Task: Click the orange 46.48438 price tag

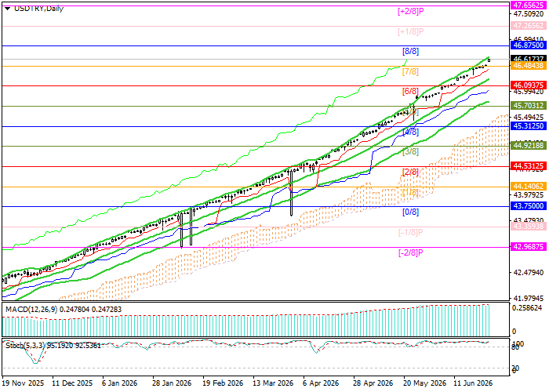Action: coord(529,65)
